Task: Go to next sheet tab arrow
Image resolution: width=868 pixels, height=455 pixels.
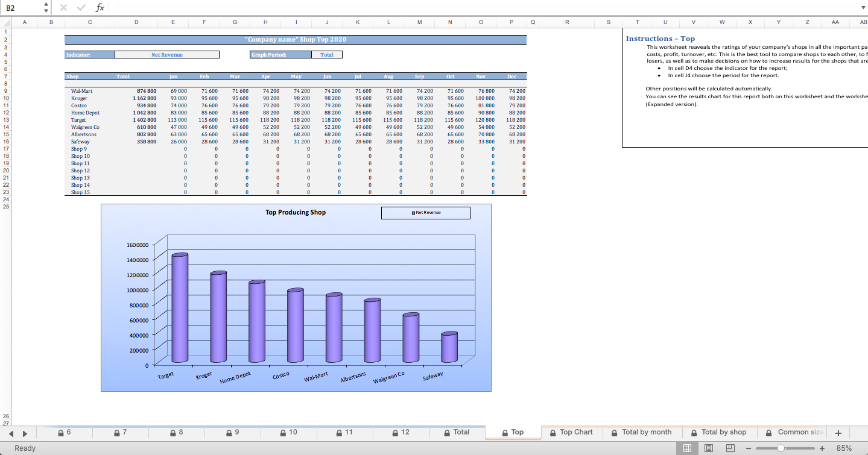Action: 25,433
